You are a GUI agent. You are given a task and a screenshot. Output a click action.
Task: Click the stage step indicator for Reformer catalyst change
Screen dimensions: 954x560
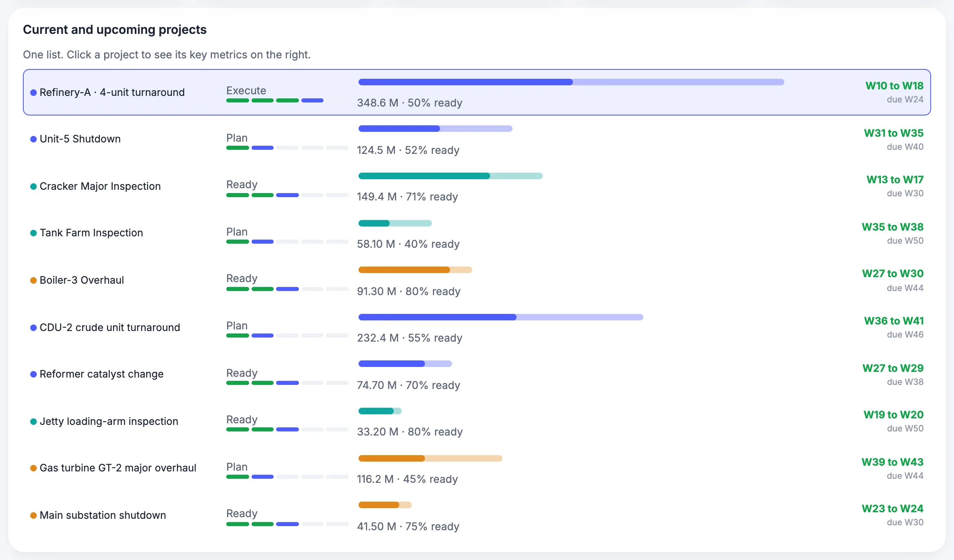(x=287, y=383)
